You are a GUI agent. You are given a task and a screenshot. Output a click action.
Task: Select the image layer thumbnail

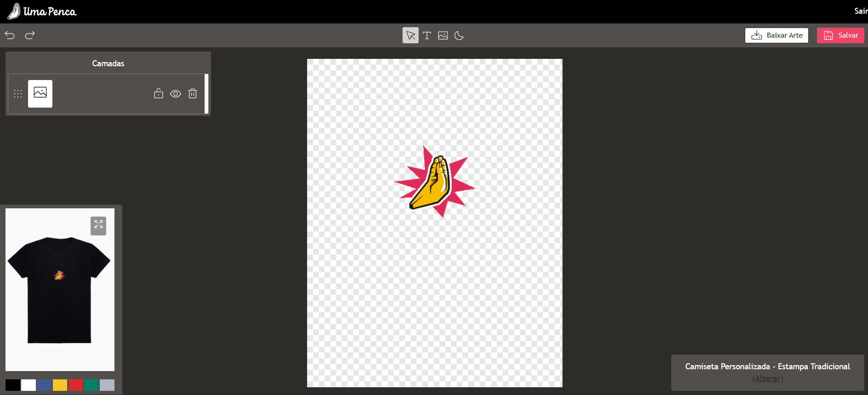[40, 94]
